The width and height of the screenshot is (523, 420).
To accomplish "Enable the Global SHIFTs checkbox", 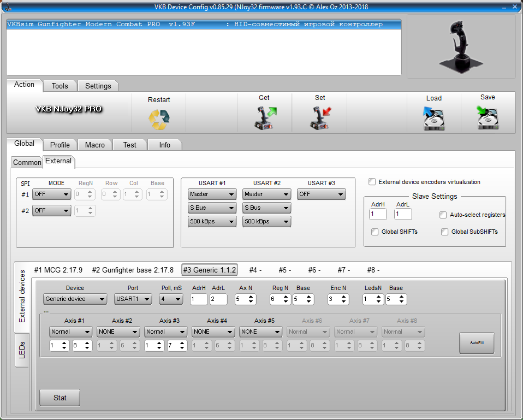I will (x=375, y=232).
